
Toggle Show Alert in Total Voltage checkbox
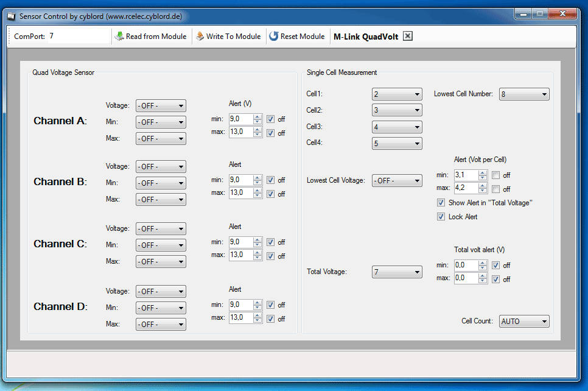point(441,203)
